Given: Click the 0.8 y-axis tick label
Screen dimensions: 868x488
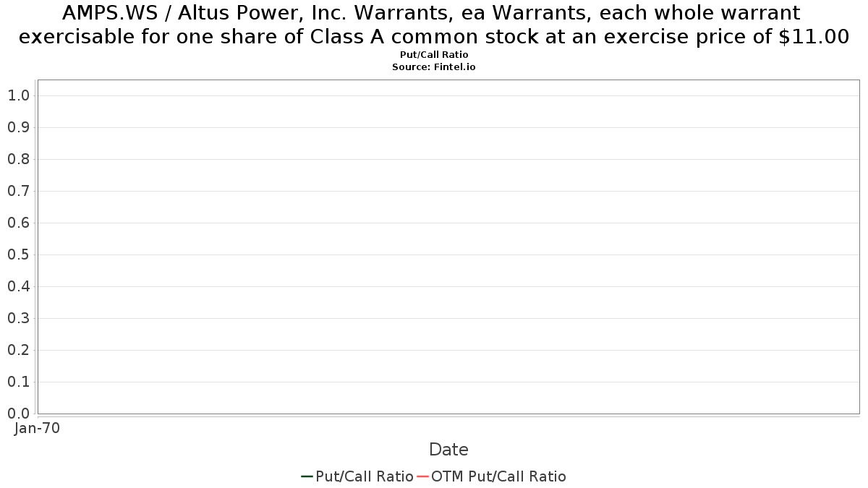Looking at the screenshot, I should tap(18, 159).
